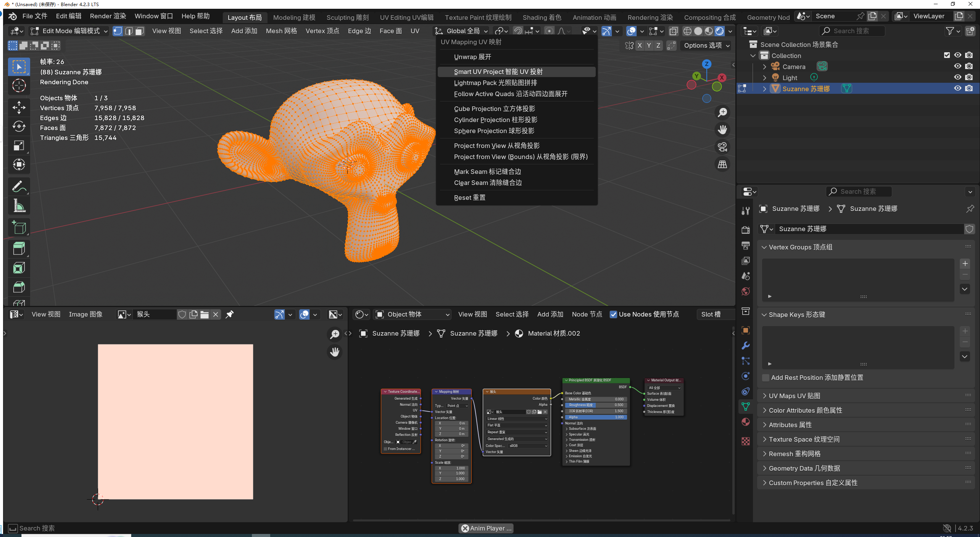The width and height of the screenshot is (980, 537).
Task: Open the Physics properties tab
Action: (745, 376)
